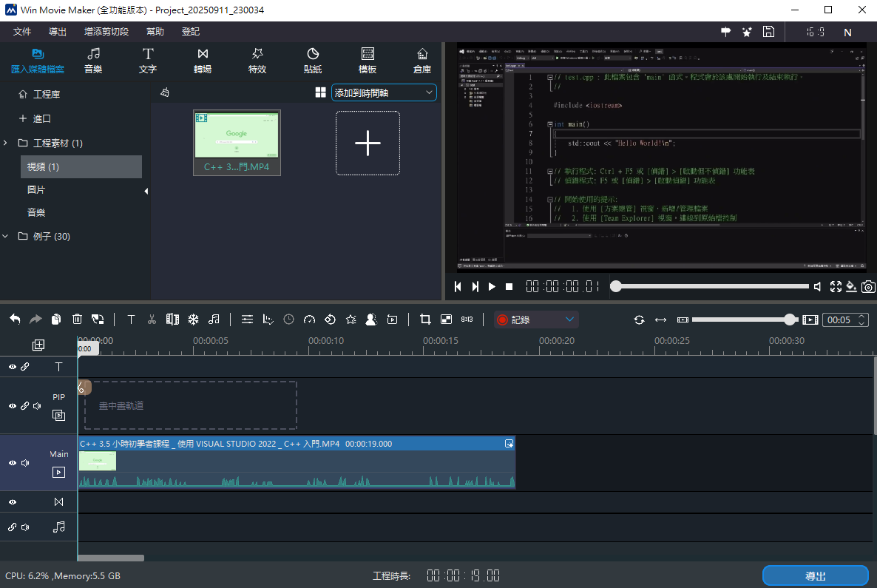Viewport: 877px width, 588px height.
Task: Open the 文件 menu
Action: click(22, 32)
